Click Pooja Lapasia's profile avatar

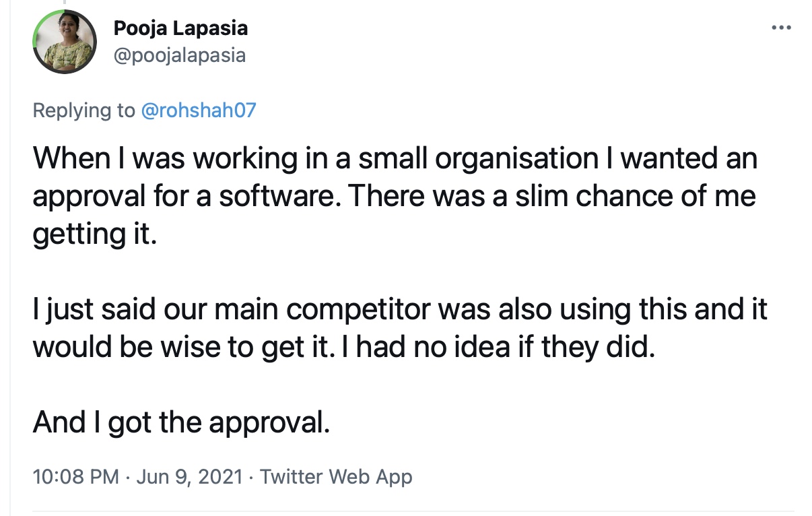[65, 42]
